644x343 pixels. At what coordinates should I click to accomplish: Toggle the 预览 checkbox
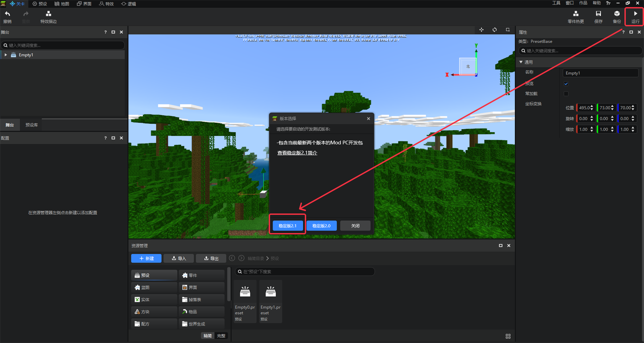(566, 84)
